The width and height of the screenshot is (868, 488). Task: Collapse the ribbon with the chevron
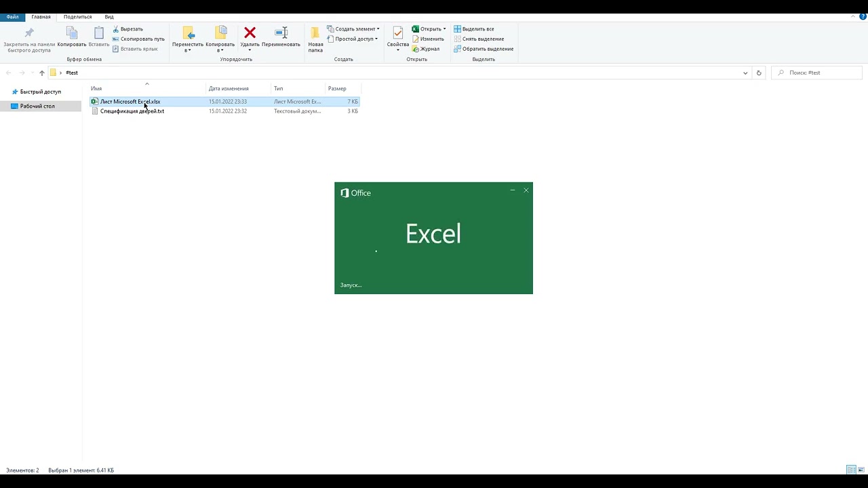pyautogui.click(x=854, y=16)
